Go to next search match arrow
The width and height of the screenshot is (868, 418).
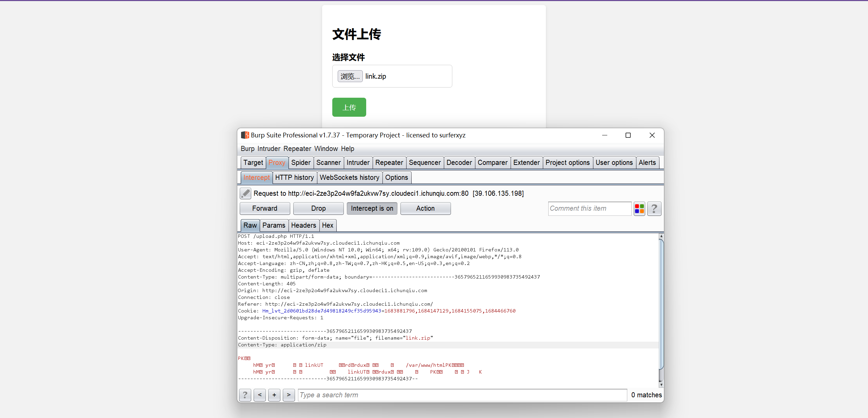(289, 395)
